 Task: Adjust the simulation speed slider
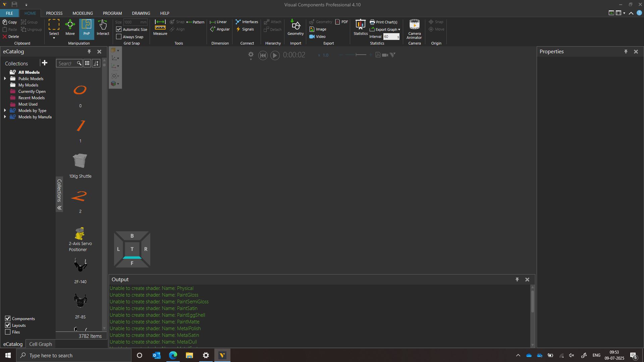pos(356,55)
